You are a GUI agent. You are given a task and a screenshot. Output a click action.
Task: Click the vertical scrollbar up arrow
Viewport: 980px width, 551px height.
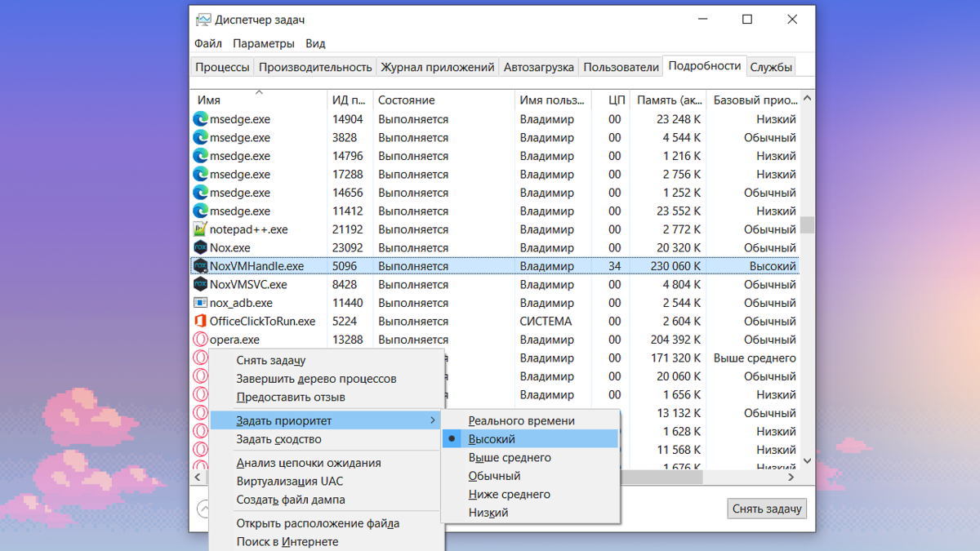tap(807, 99)
